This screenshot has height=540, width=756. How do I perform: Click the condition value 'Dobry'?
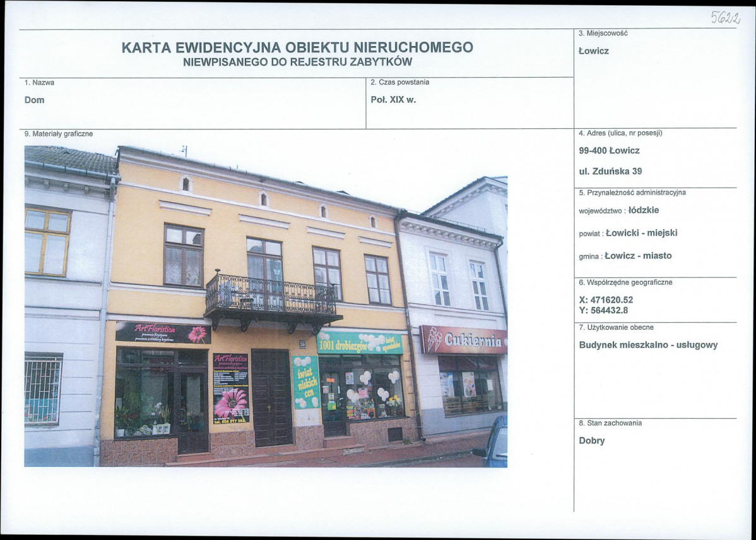coord(591,441)
